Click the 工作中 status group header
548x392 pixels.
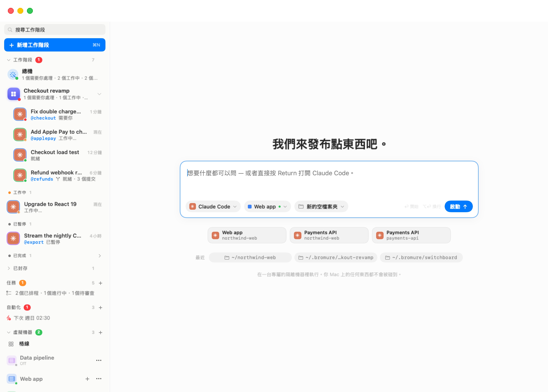tap(20, 193)
